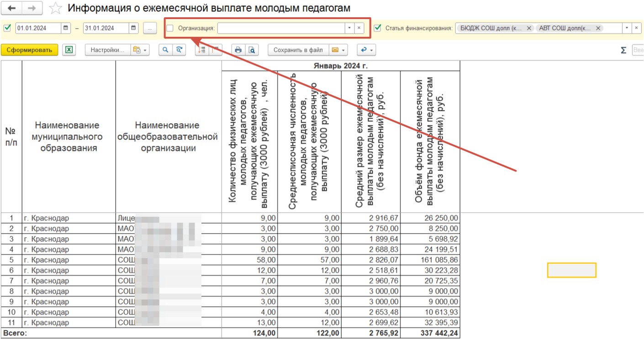Expand the Статья финансирования dropdown arrow
This screenshot has height=339, width=644.
[x=628, y=28]
